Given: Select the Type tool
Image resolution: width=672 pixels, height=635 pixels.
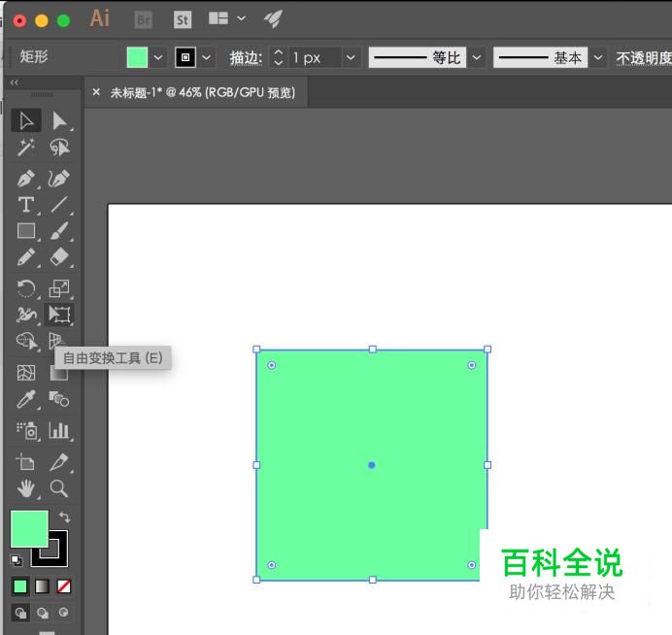Looking at the screenshot, I should [26, 205].
